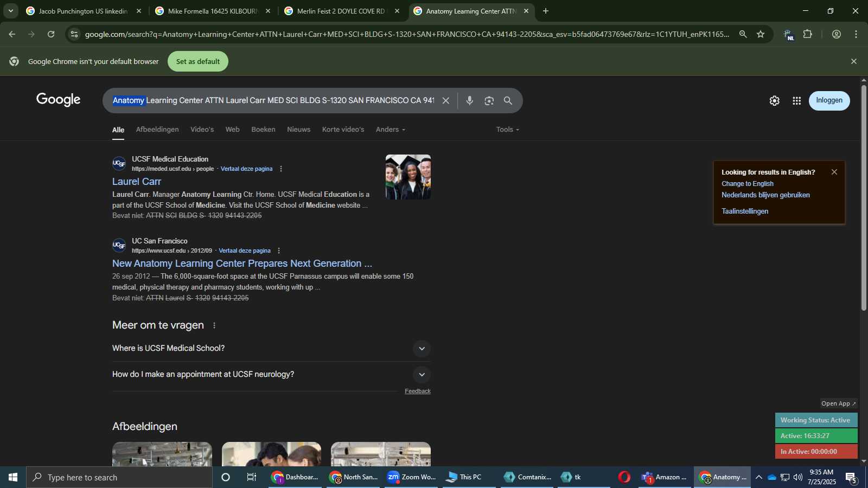Screen dimensions: 868x488
Task: Switch to Boeken search tab
Action: (263, 130)
